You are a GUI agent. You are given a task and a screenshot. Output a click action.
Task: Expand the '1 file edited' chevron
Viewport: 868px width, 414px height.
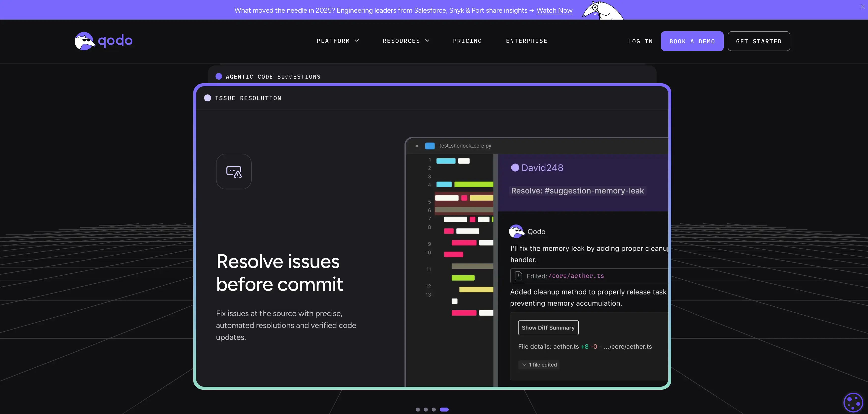point(524,365)
